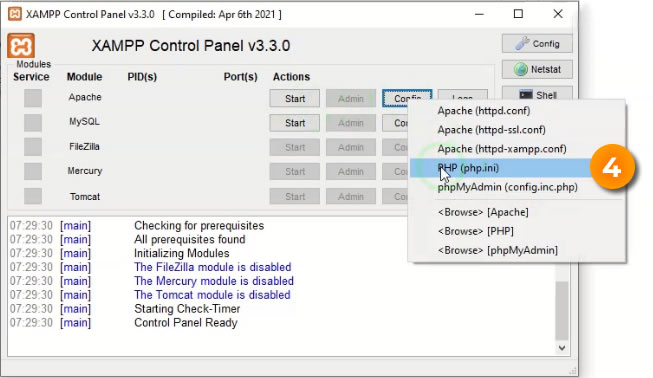Click the Tomcat Admin button
Screen dimensions: 653x378
tap(351, 196)
